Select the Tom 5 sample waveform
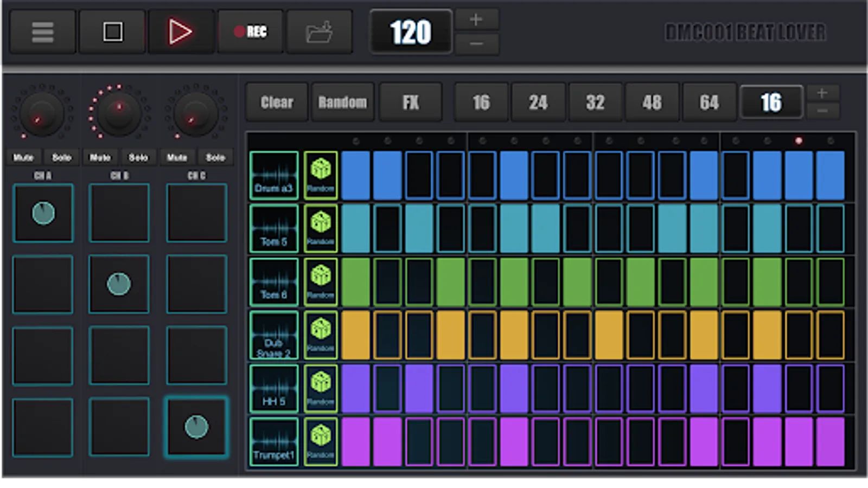The image size is (868, 488). coord(274,228)
